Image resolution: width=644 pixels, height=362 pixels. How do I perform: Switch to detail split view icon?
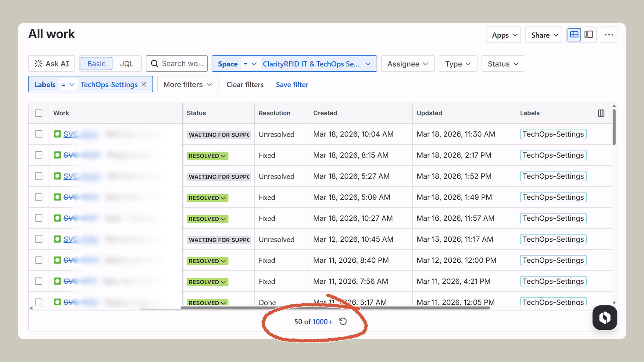tap(589, 35)
